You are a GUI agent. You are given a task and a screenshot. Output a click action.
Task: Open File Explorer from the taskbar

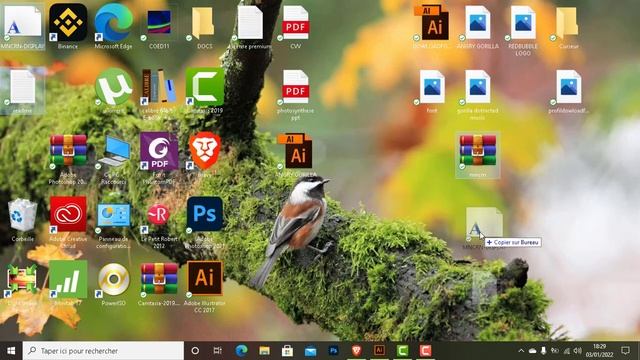tap(264, 351)
